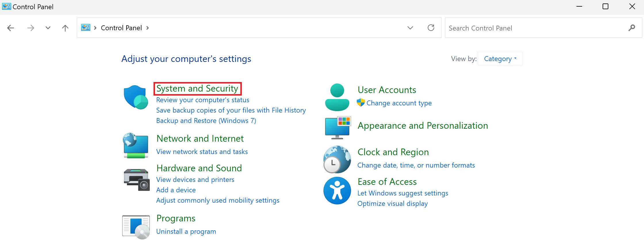The image size is (644, 245).
Task: Click the refresh button in address bar
Action: click(431, 28)
